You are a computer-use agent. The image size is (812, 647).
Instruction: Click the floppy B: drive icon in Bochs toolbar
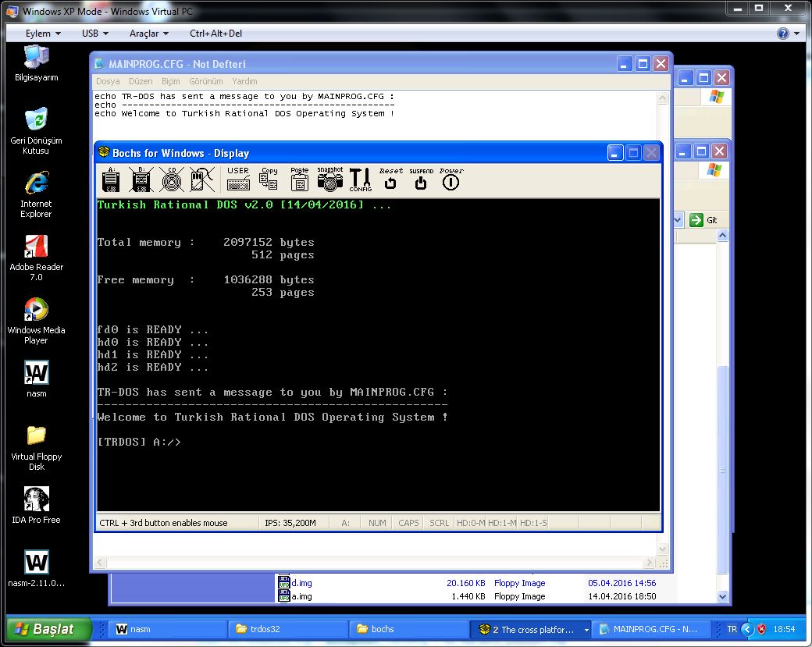(141, 180)
